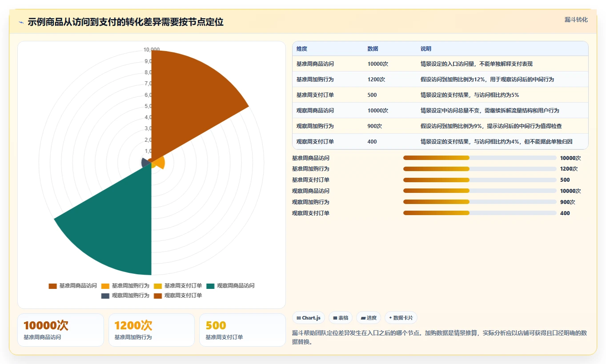Viewport: 606px width, 364px height.
Task: Click the small slate wedge near the chart center
Action: click(145, 162)
